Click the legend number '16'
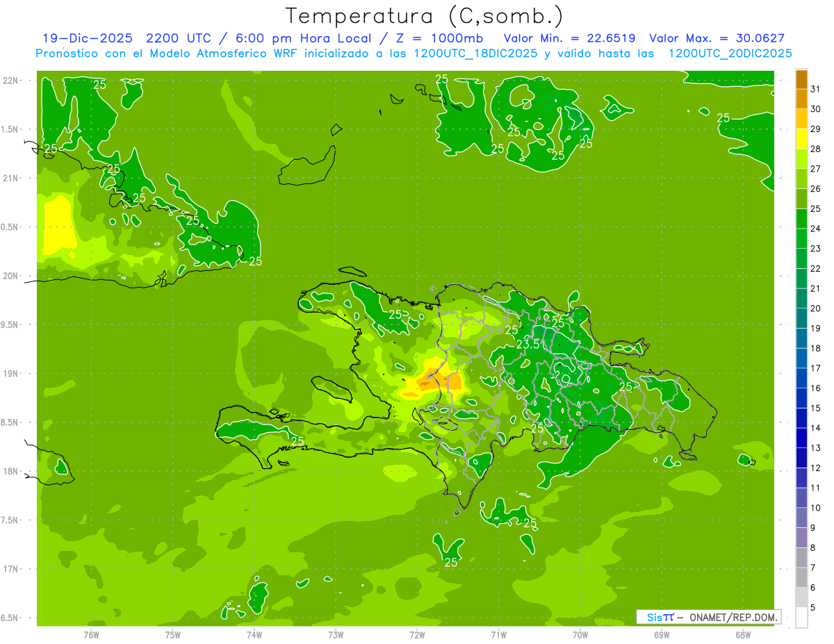834x644 pixels. click(x=816, y=388)
